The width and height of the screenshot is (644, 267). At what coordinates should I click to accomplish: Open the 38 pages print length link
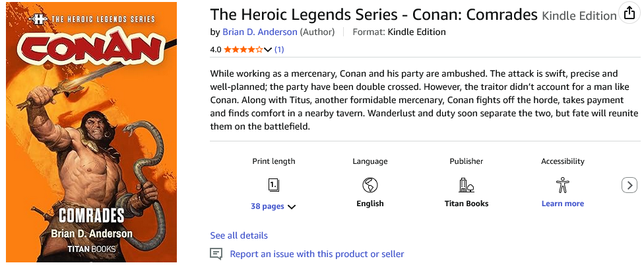pyautogui.click(x=267, y=206)
